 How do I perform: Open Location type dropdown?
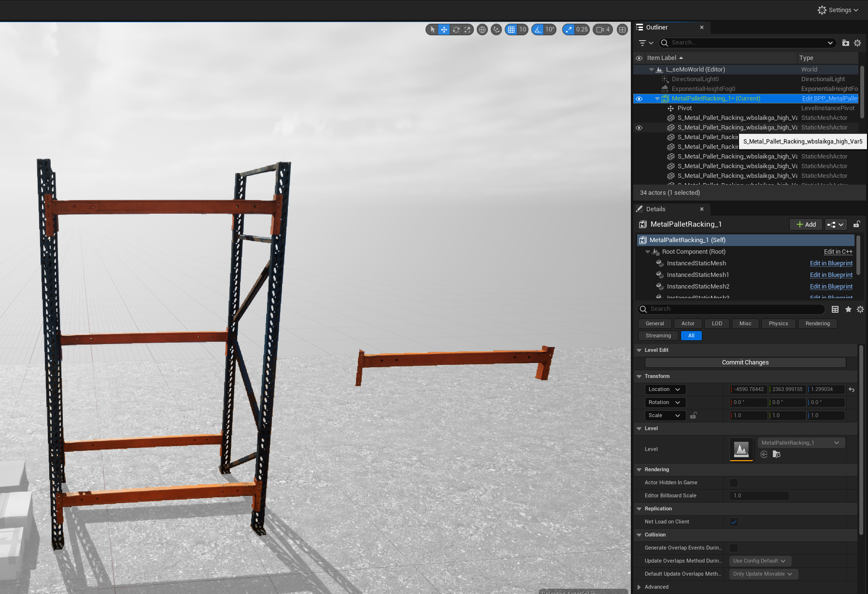point(665,390)
